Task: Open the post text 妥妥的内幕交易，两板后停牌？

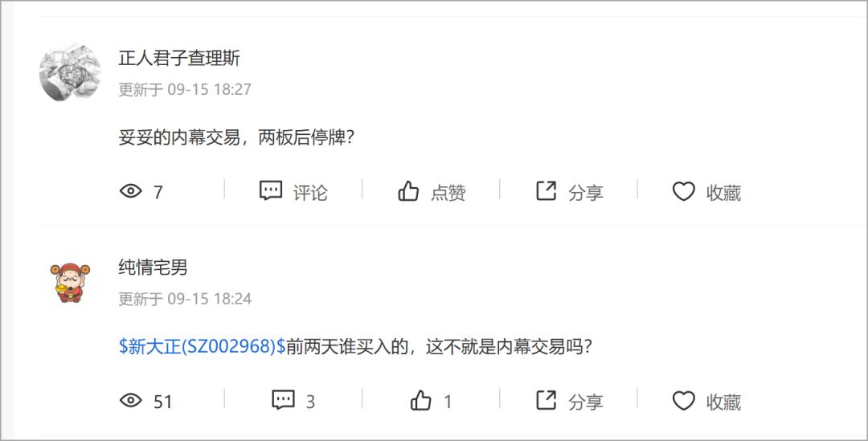Action: click(237, 137)
